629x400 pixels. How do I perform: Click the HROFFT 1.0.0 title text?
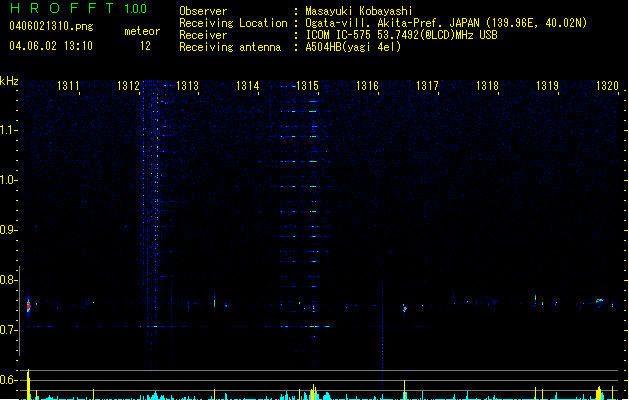pos(79,8)
